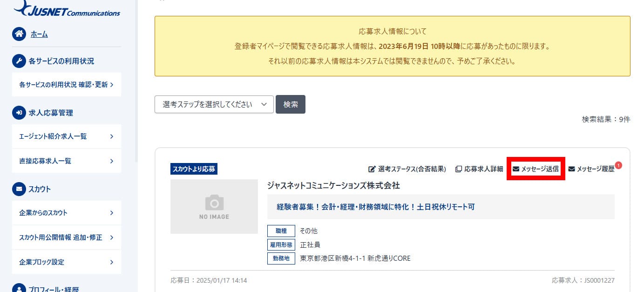Click chevron on 企業ブロック設定 row

point(112,262)
